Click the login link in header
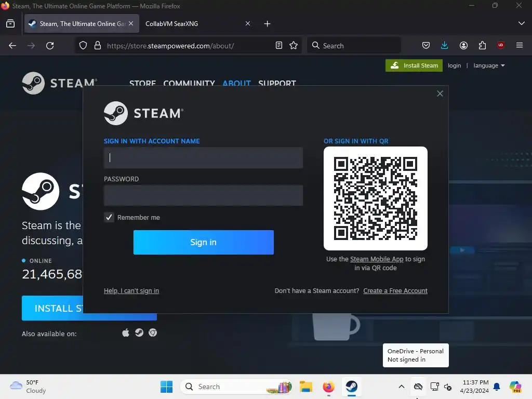Screen dimensions: 532x399 [x=454, y=65]
